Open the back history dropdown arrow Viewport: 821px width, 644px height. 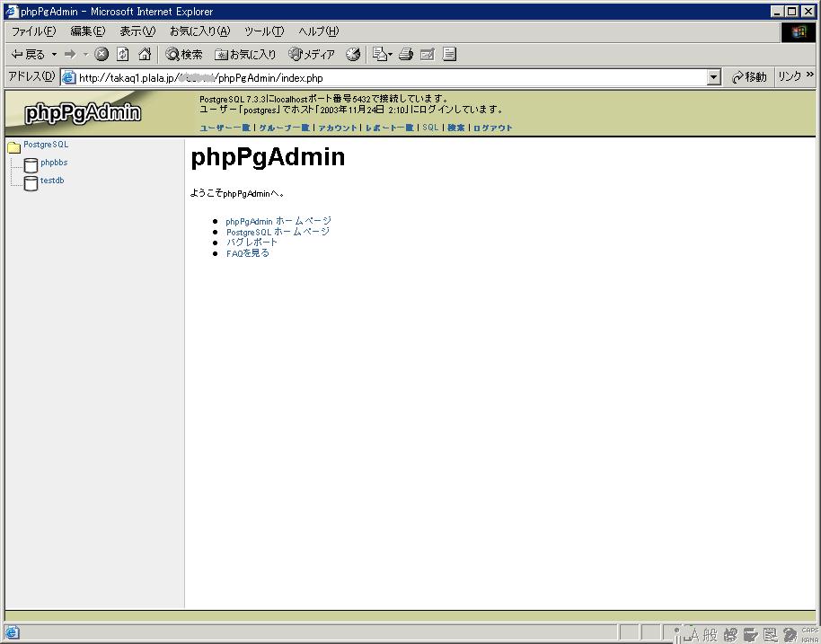(54, 54)
